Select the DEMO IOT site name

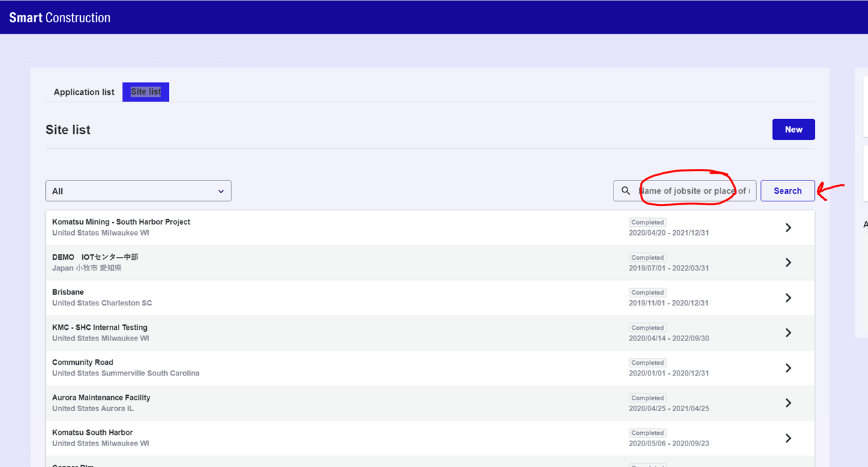coord(95,257)
